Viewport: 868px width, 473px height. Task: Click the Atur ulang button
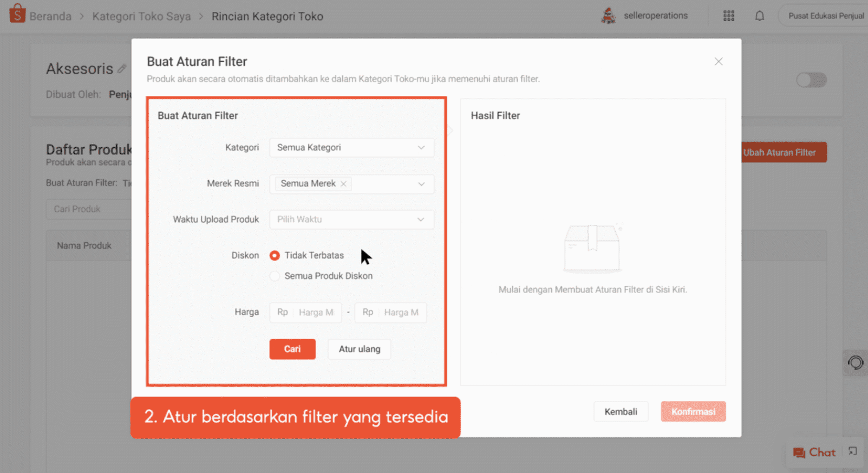coord(360,349)
